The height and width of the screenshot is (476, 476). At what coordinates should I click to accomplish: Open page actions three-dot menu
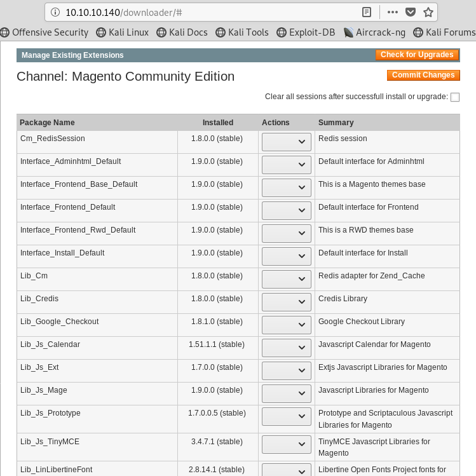pyautogui.click(x=393, y=12)
